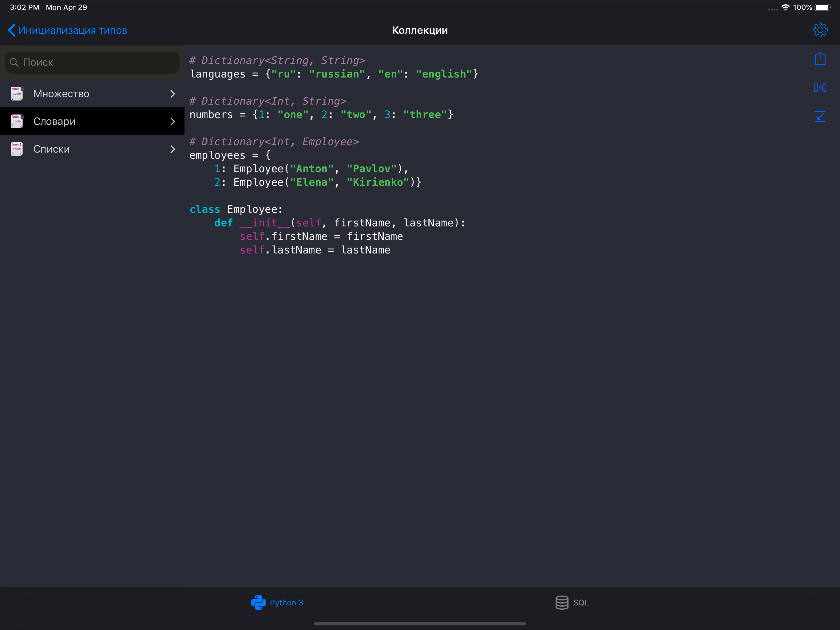
Task: Click the SQL database icon
Action: [562, 602]
